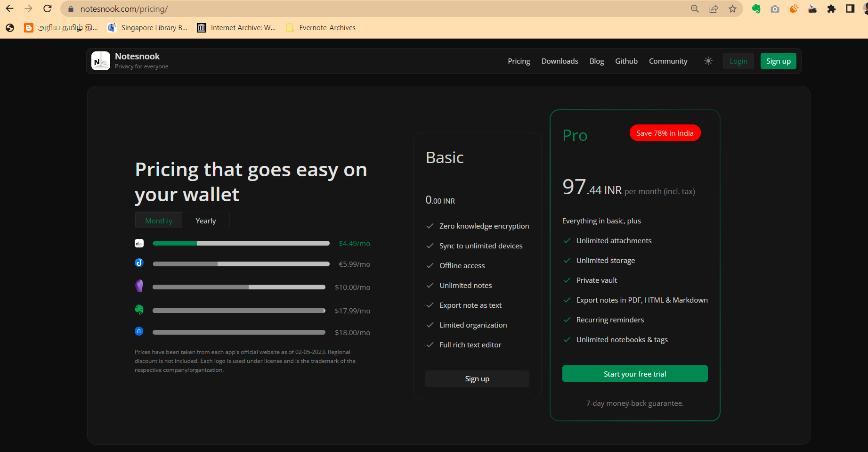
Task: Click the Basic plan heading
Action: coord(445,157)
